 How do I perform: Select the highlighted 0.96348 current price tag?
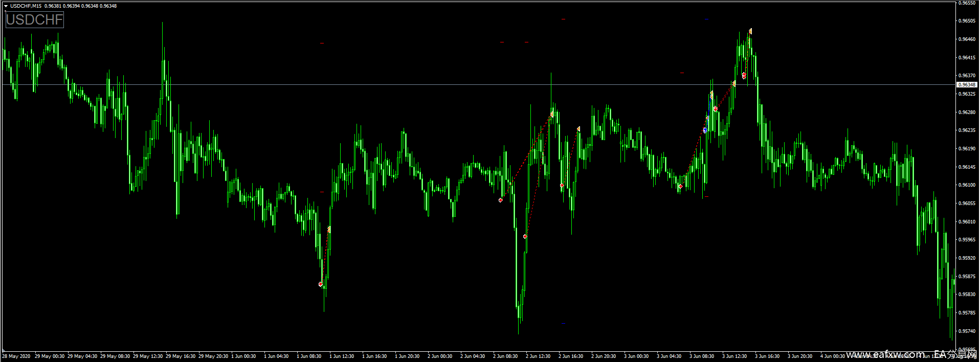pyautogui.click(x=966, y=84)
